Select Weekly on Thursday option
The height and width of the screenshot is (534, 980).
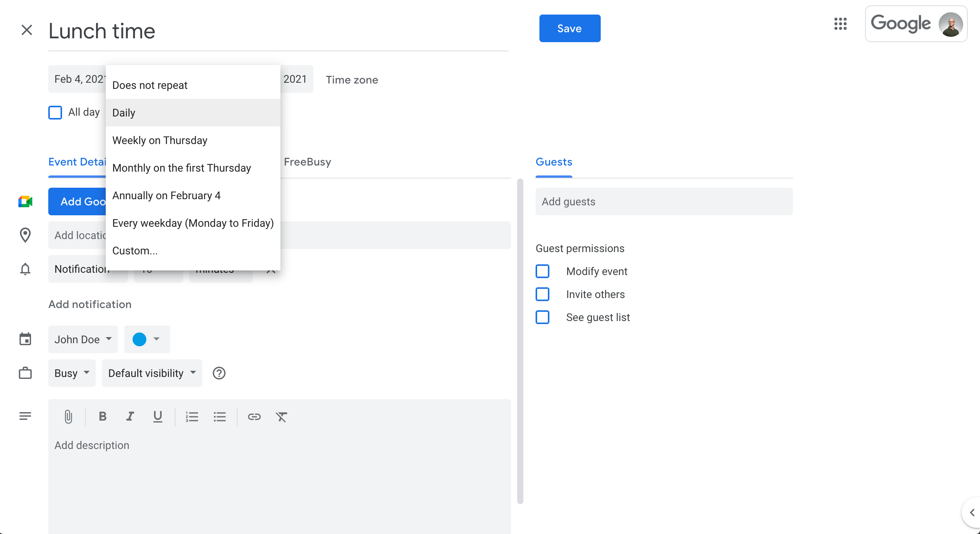pos(160,140)
